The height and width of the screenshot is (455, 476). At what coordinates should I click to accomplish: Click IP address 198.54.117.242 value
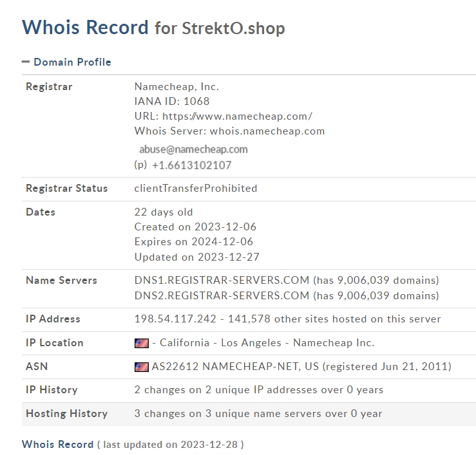[175, 319]
